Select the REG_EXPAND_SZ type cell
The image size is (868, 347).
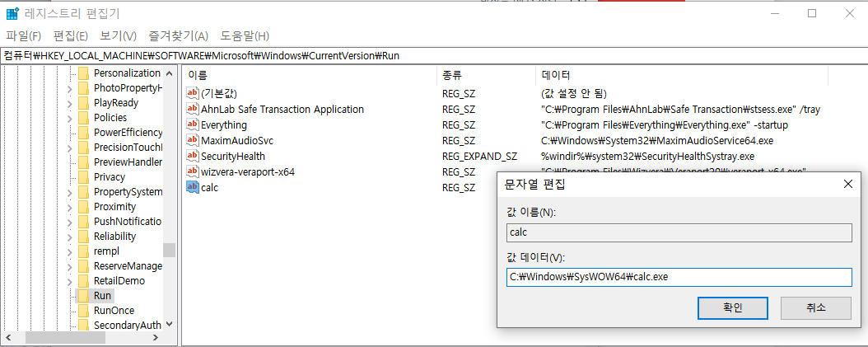click(x=479, y=157)
